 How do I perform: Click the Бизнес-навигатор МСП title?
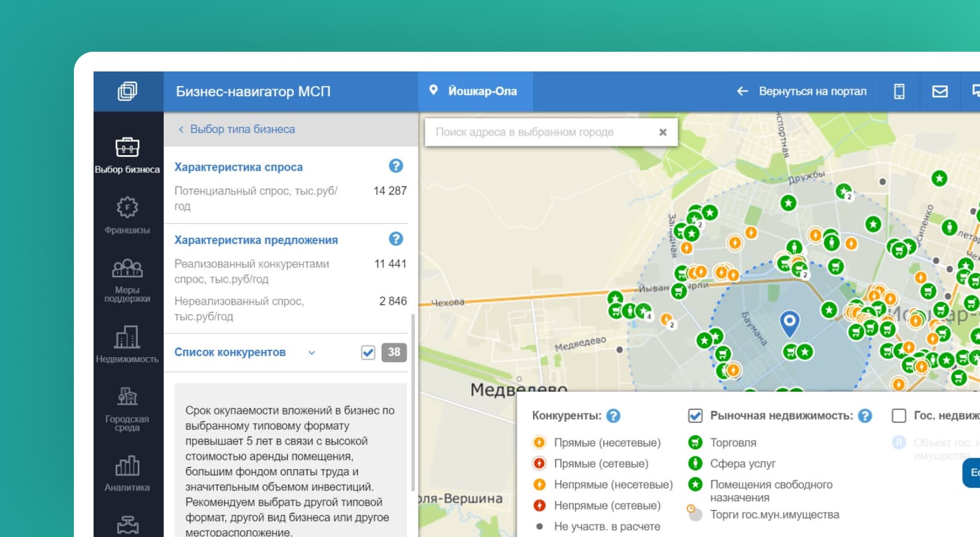[x=253, y=91]
